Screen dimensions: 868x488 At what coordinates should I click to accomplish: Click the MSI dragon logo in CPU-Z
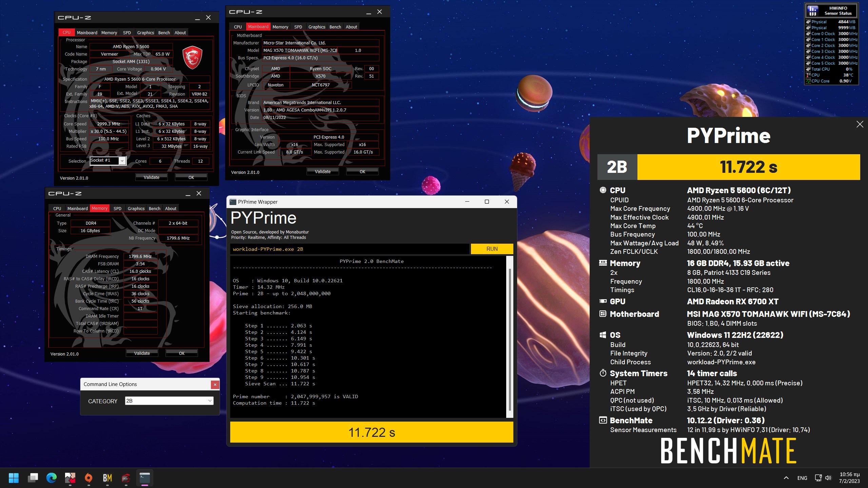click(192, 57)
